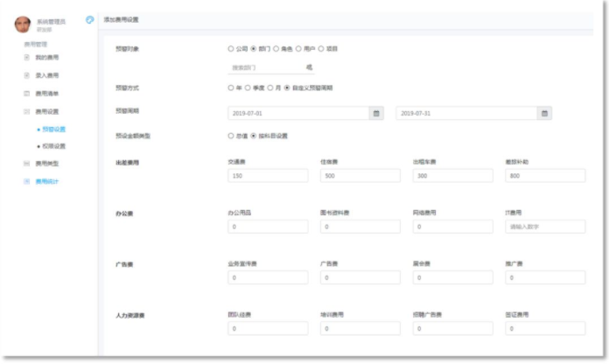Image resolution: width=609 pixels, height=364 pixels.
Task: Click the round blue icon beside the user profile
Action: [90, 20]
